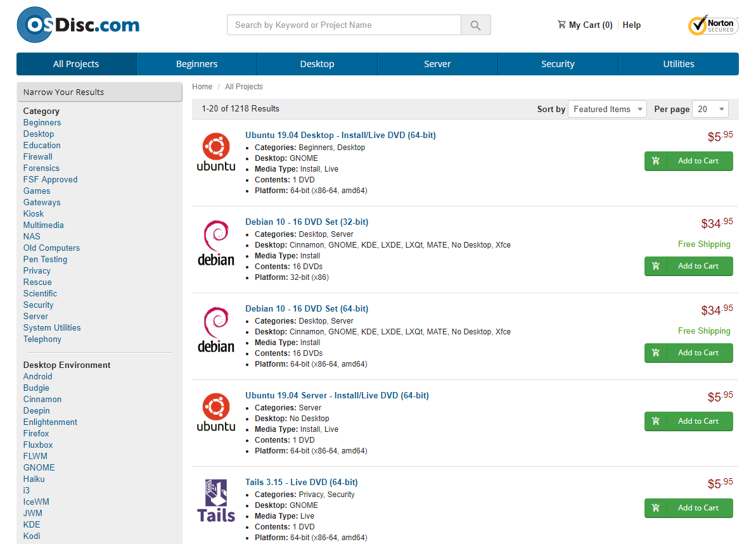This screenshot has height=544, width=756.
Task: Add Debian 10 32-bit DVD set to cart
Action: point(688,266)
